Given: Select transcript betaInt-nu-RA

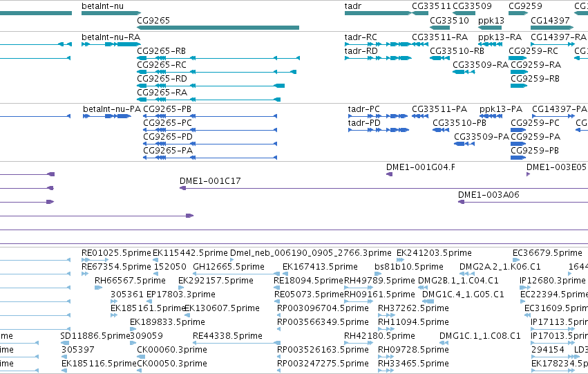Looking at the screenshot, I should tap(111, 37).
